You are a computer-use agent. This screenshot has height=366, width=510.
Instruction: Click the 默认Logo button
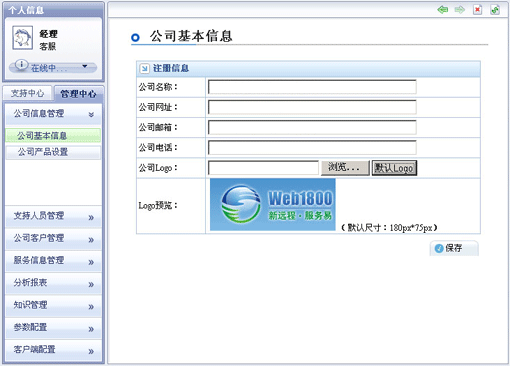tap(394, 168)
